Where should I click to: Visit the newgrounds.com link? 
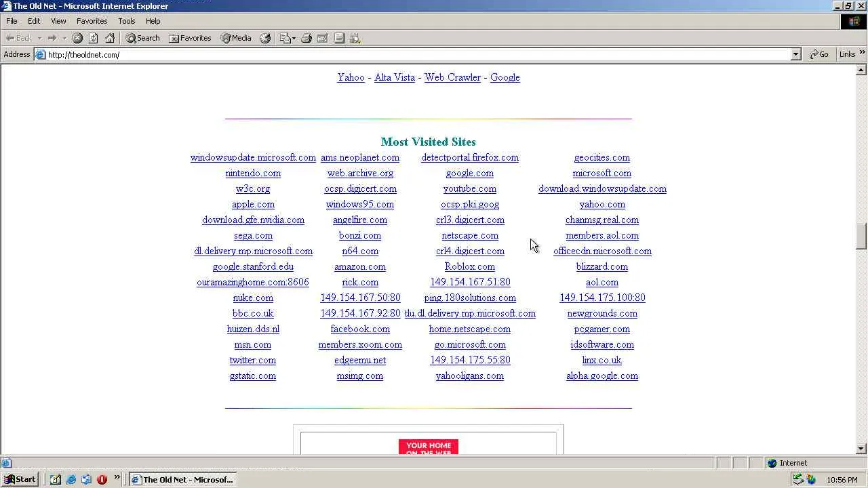coord(602,313)
